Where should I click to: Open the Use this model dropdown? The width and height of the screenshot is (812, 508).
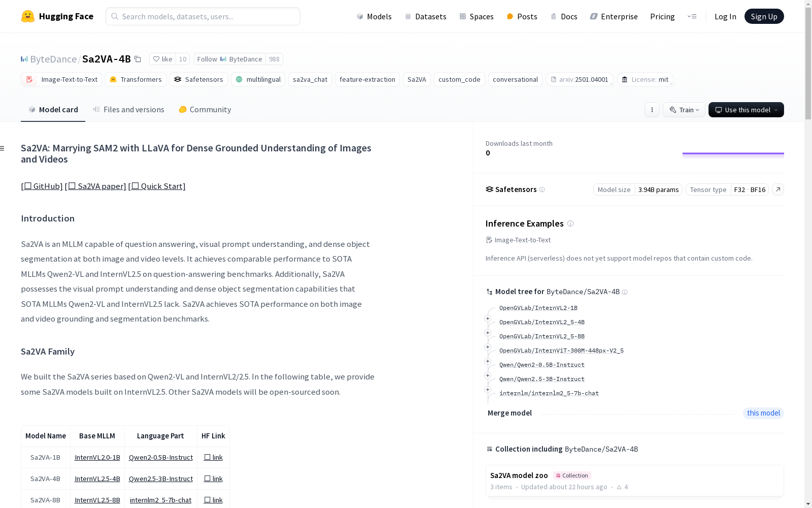[x=746, y=110]
